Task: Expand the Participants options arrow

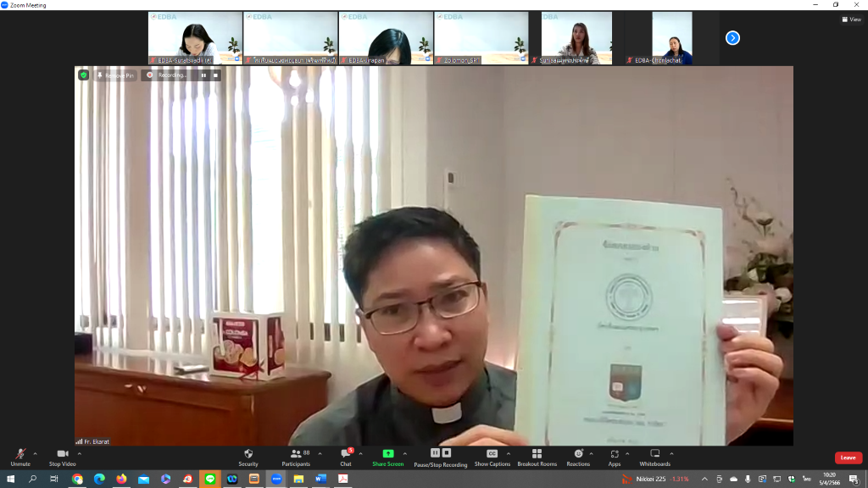Action: (x=320, y=454)
